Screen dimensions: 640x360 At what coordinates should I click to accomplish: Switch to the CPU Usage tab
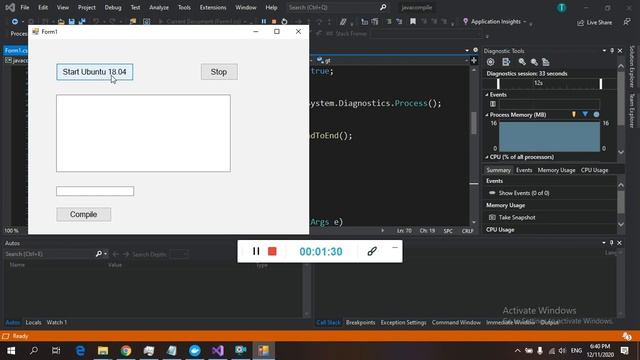coord(594,170)
